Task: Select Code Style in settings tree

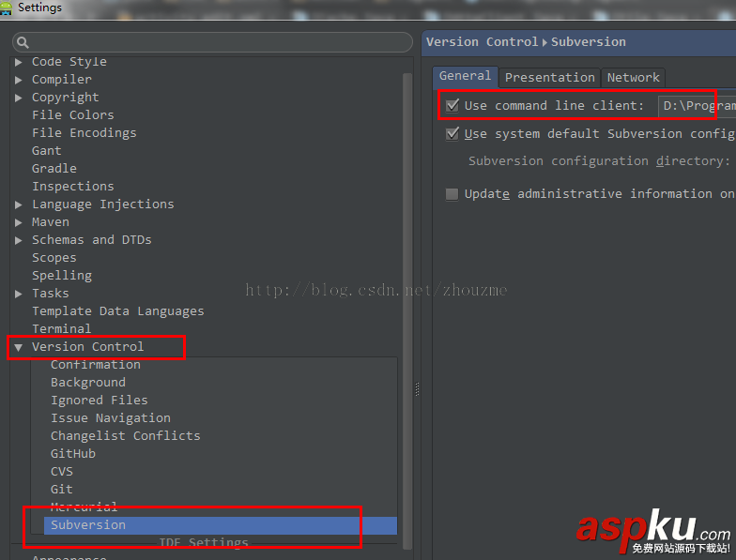Action: (69, 62)
